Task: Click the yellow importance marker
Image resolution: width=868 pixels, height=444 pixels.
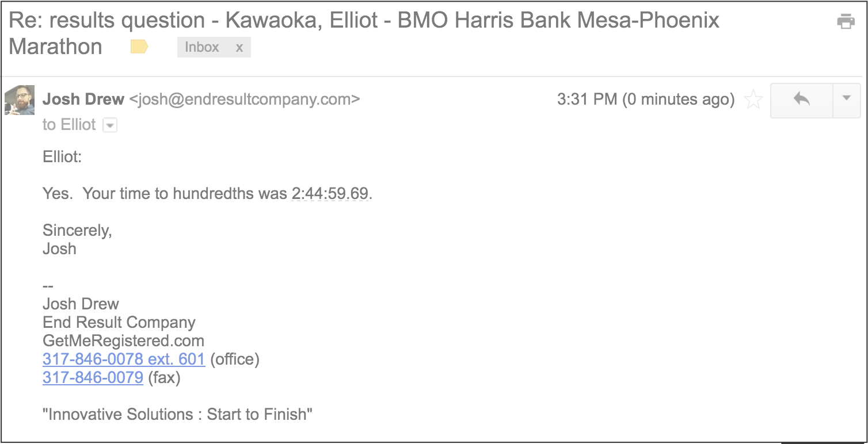Action: [139, 47]
